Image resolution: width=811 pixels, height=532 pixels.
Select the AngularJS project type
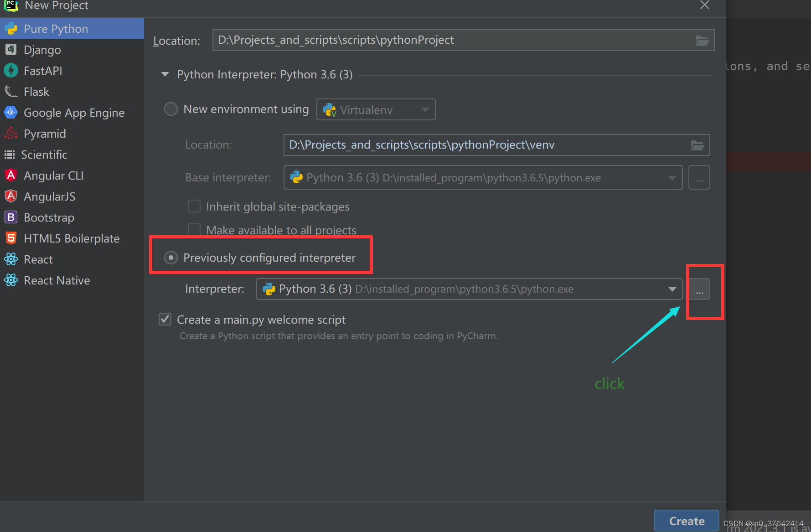click(x=72, y=196)
